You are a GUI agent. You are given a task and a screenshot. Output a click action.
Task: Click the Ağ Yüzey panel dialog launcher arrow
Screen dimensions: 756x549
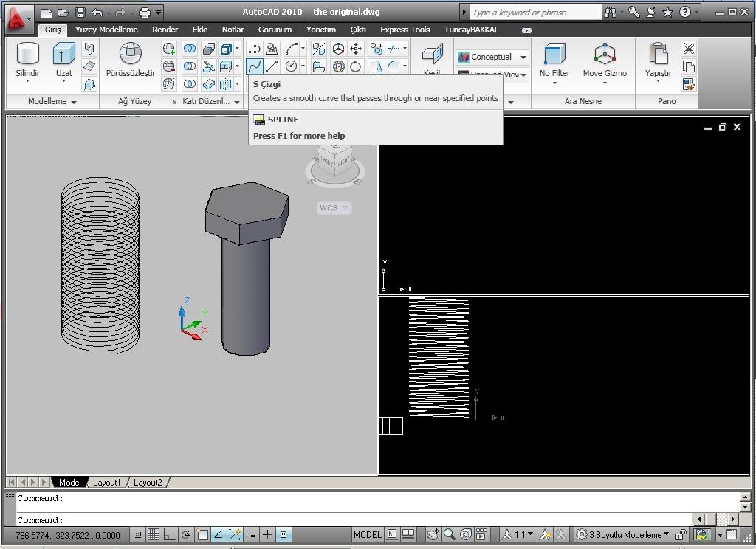point(174,102)
